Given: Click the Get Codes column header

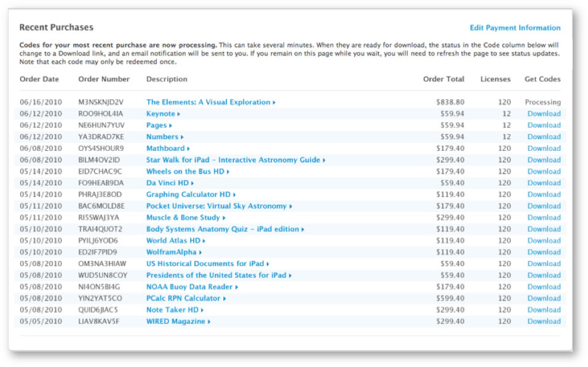Looking at the screenshot, I should [542, 79].
